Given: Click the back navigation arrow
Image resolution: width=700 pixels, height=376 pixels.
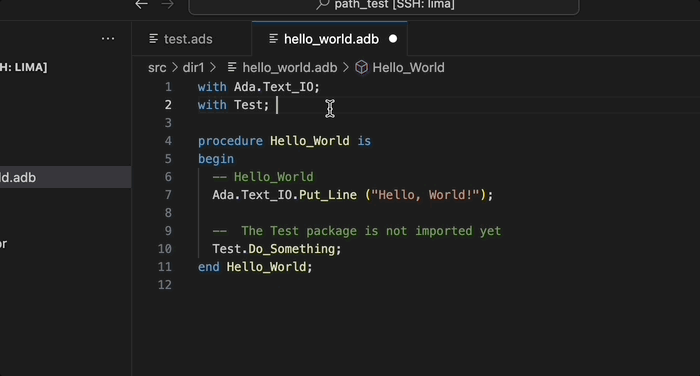Looking at the screenshot, I should [142, 4].
